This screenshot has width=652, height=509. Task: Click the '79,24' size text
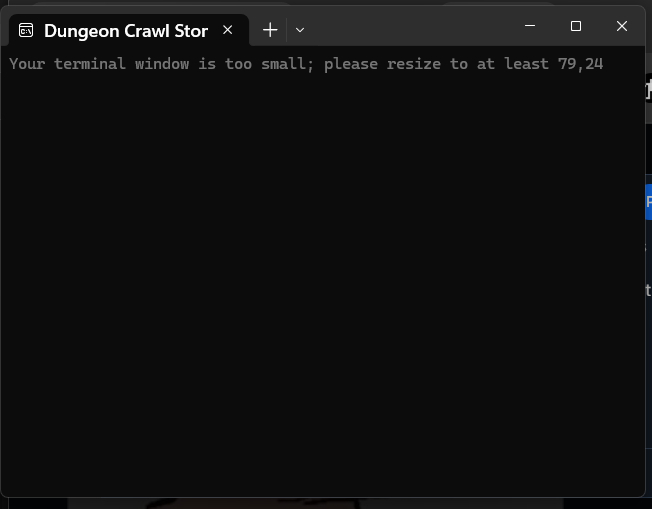580,64
